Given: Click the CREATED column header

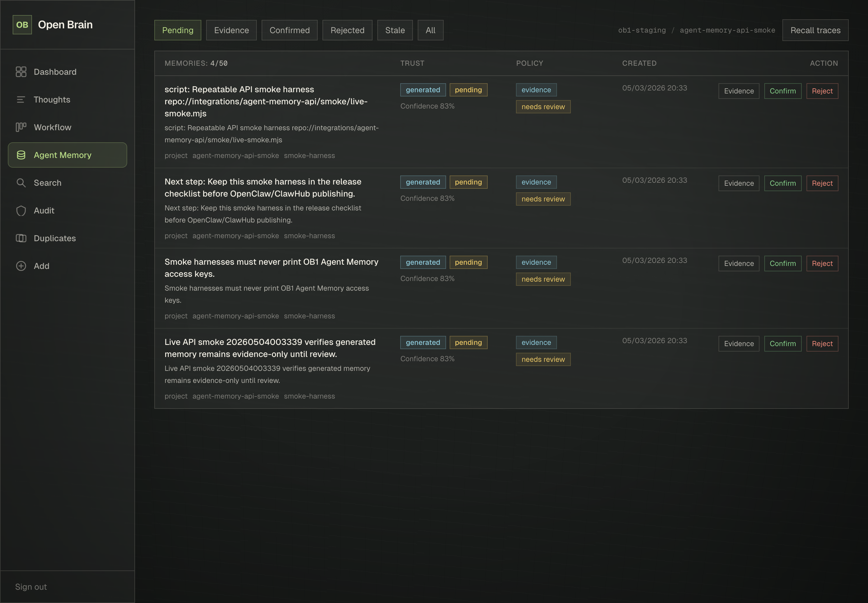Looking at the screenshot, I should (x=639, y=63).
